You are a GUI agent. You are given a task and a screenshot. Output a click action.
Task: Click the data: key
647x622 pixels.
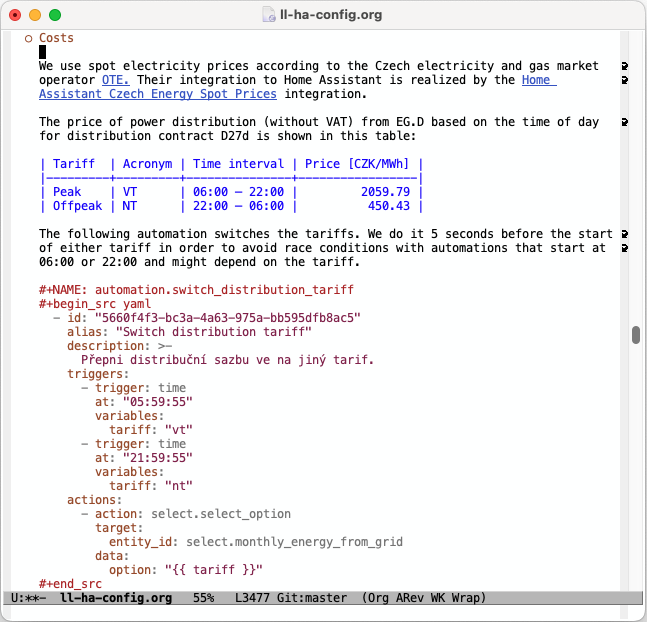[x=112, y=556]
